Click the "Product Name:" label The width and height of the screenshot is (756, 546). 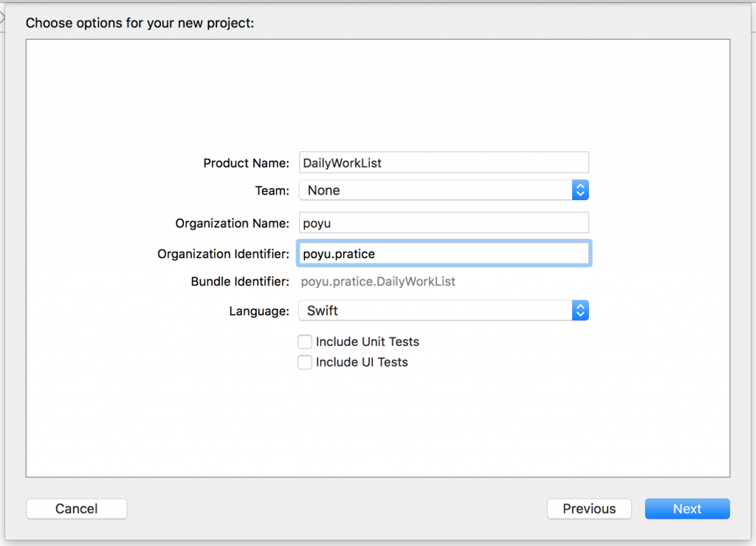(x=246, y=163)
